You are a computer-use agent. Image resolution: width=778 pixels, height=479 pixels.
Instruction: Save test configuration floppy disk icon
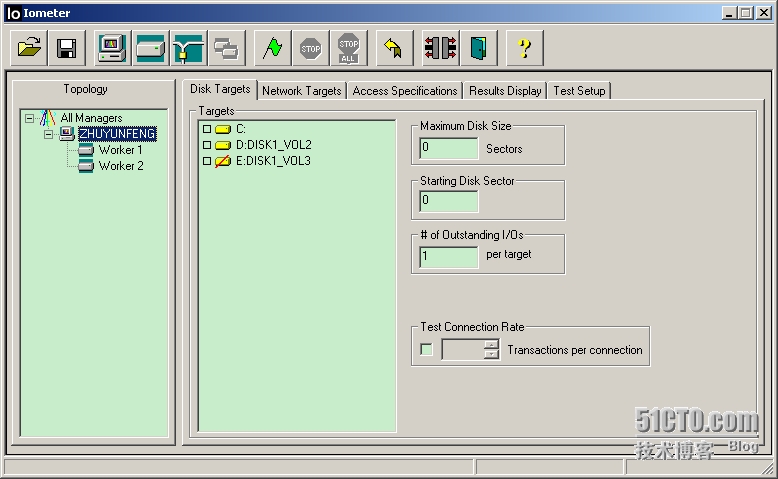tap(66, 48)
